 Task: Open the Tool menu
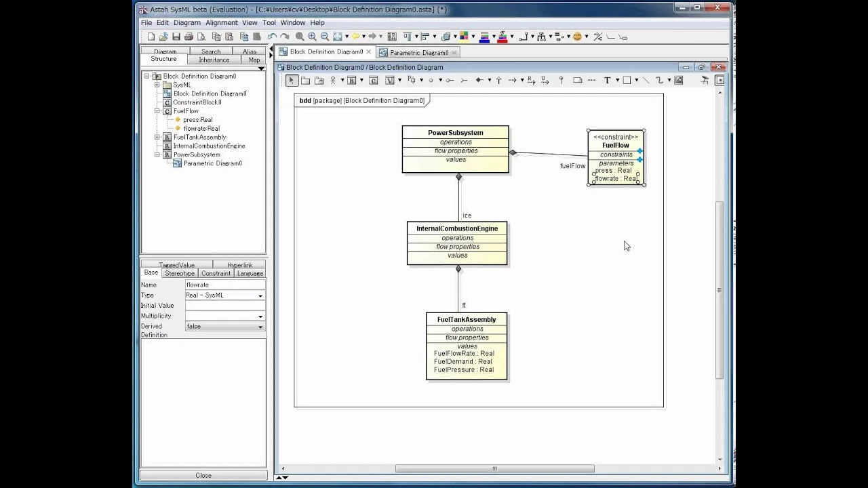269,22
